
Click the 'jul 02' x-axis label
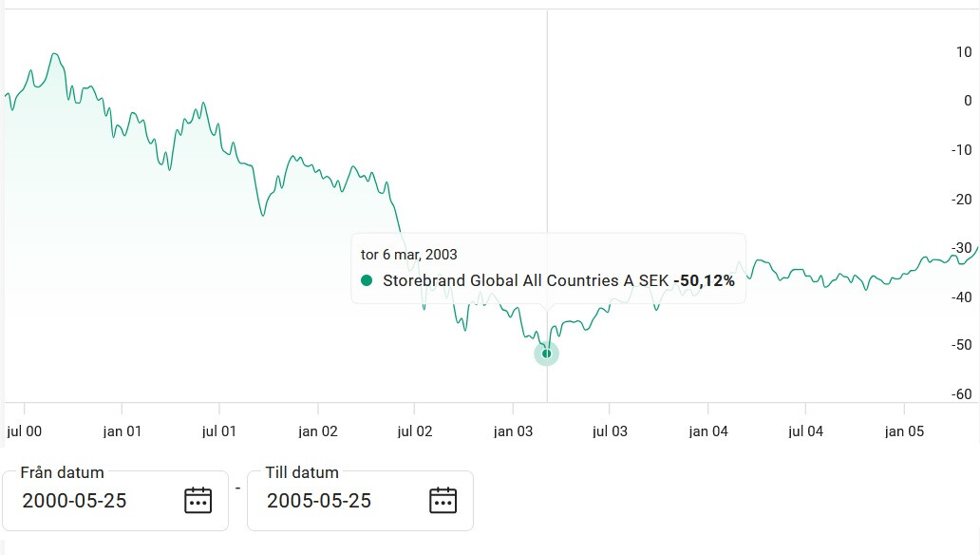pos(415,431)
